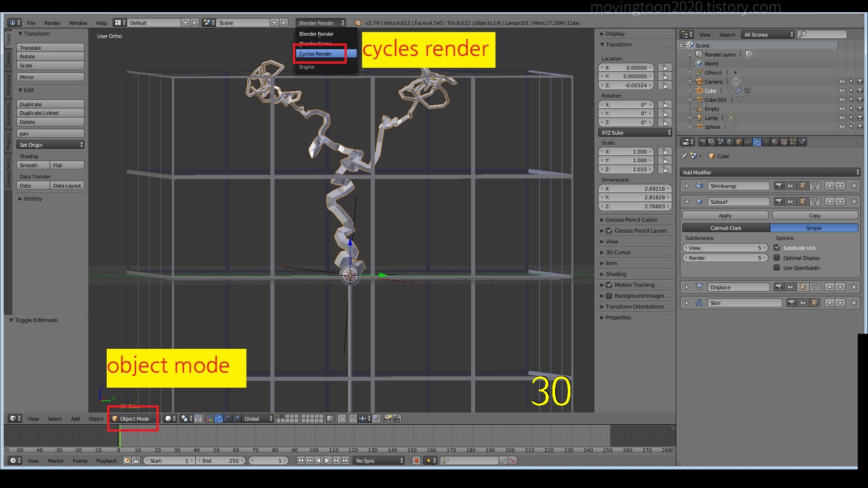The height and width of the screenshot is (488, 868).
Task: Select Blender Render from the engine list
Action: 325,33
